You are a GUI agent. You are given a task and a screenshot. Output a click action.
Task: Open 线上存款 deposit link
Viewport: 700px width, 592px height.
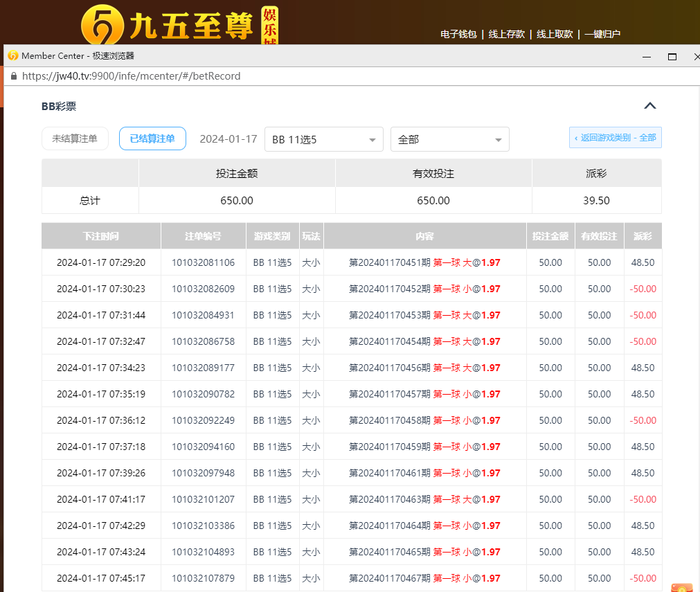tap(506, 34)
